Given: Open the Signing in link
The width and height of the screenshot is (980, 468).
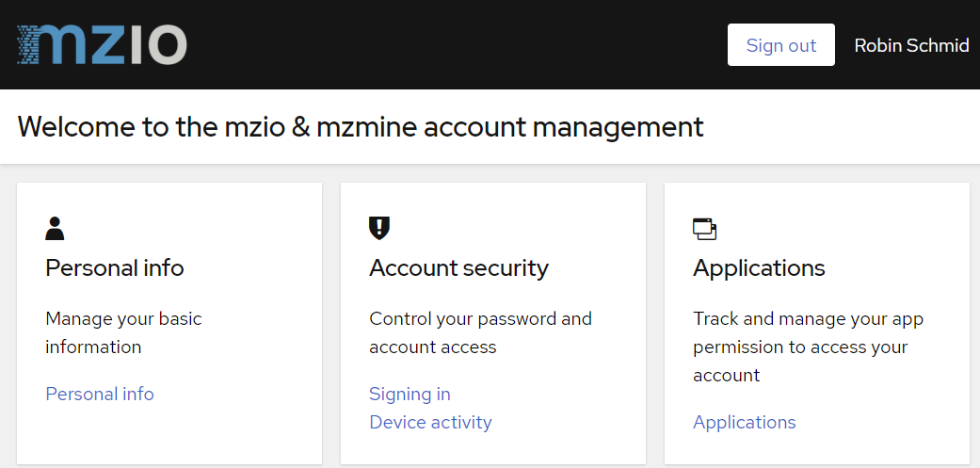Looking at the screenshot, I should (410, 395).
